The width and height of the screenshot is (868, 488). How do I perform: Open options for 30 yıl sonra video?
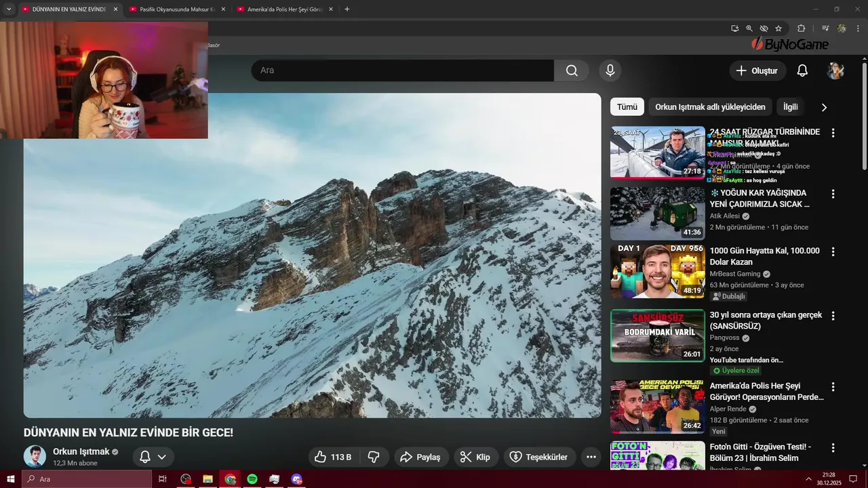coord(833,316)
